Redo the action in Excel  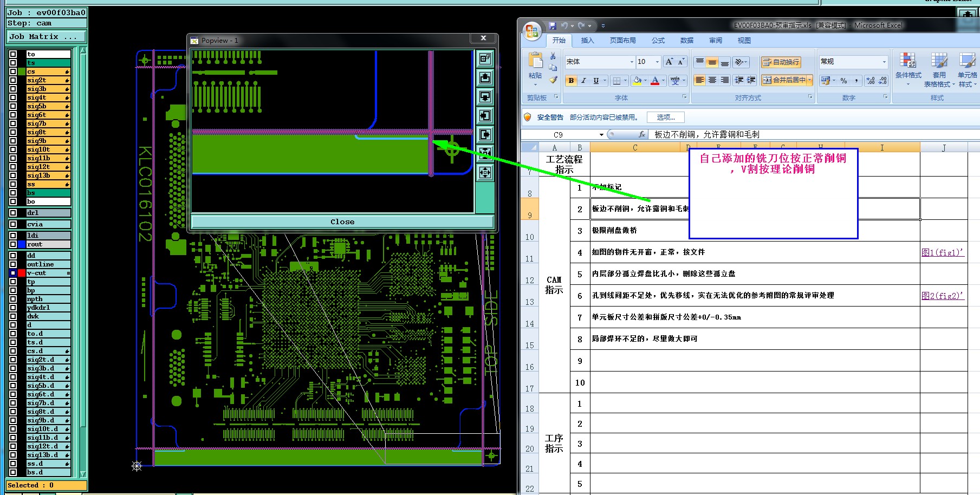pos(581,25)
